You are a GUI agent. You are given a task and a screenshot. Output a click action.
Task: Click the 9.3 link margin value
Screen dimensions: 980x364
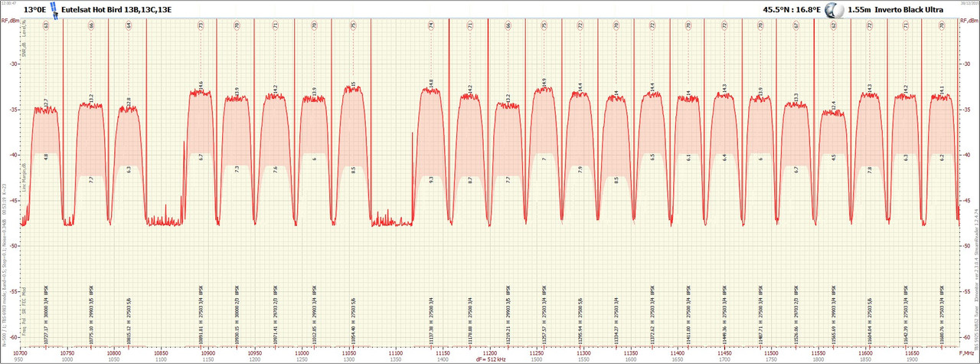[431, 179]
